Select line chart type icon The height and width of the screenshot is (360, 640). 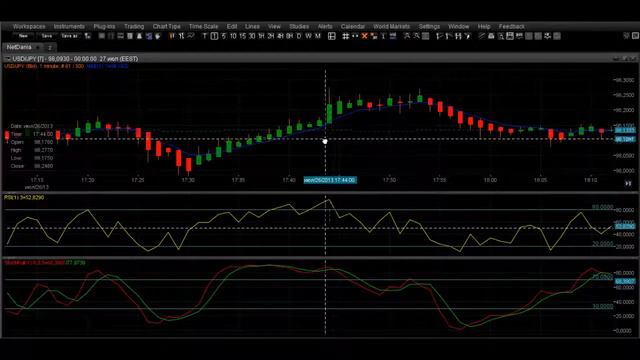point(191,36)
